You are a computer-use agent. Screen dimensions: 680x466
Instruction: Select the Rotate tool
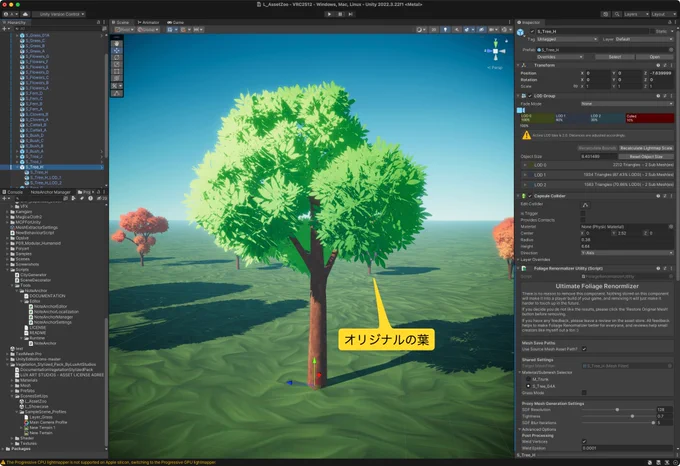coord(116,57)
